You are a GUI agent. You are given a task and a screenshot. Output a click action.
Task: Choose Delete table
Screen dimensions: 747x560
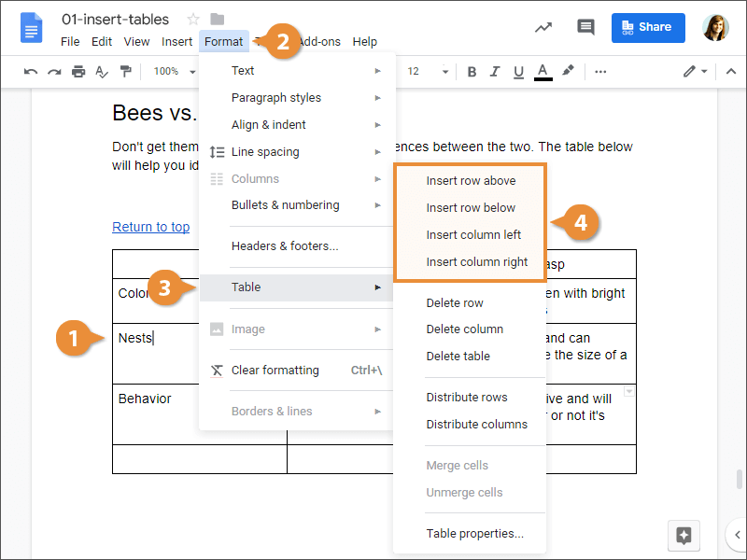point(470,357)
